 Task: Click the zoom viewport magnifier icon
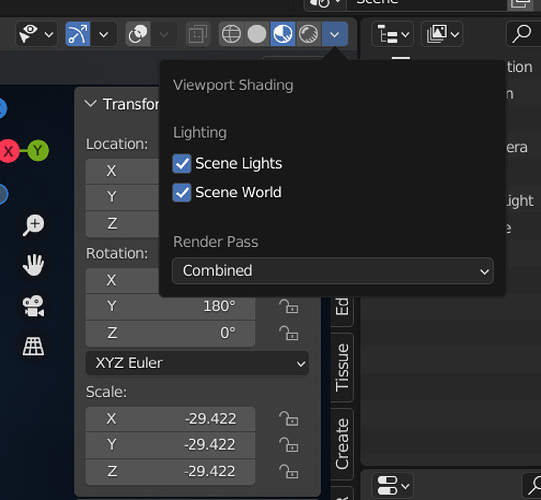[x=33, y=225]
